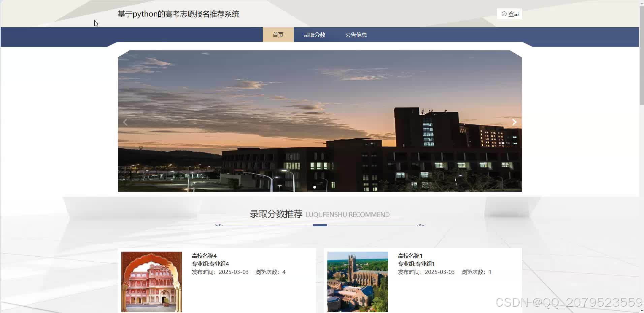Screen dimensions: 644x313
Task: Select 专业组:专业组1 text
Action: click(416, 264)
